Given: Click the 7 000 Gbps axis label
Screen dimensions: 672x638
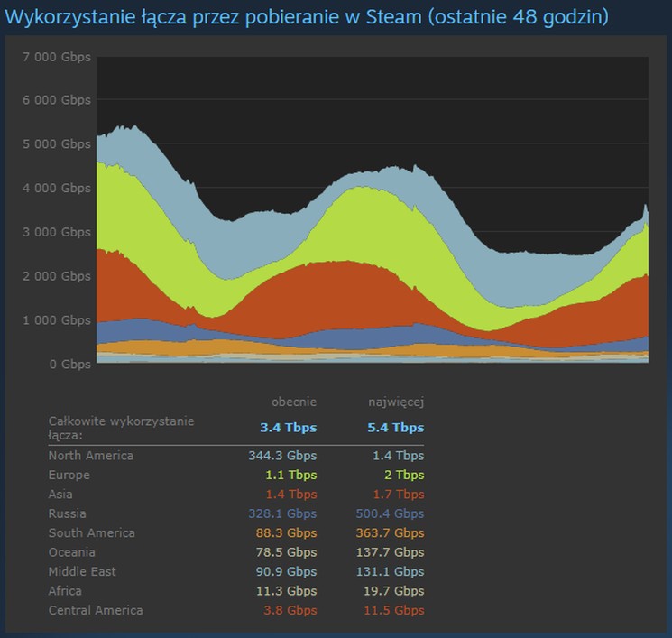Looking at the screenshot, I should point(55,56).
